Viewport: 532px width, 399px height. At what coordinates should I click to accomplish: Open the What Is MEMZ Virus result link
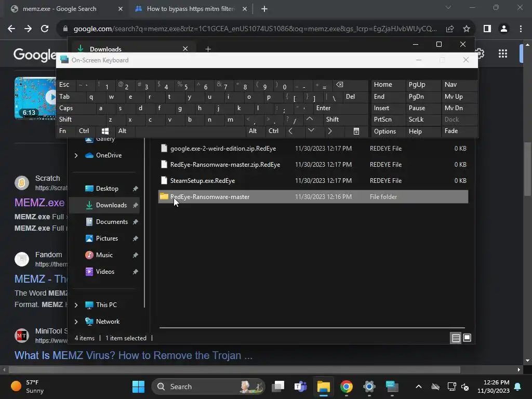[x=134, y=355]
